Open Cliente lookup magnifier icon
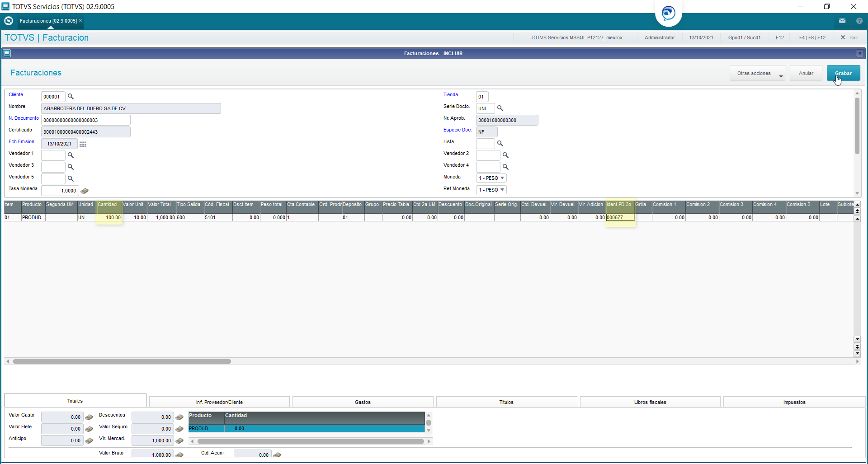This screenshot has width=868, height=464. click(x=71, y=97)
